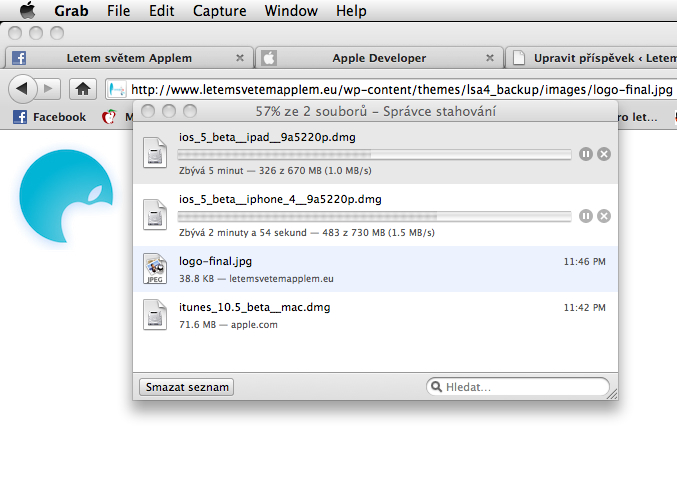Click the 11:46 PM timestamp
The image size is (677, 488).
[x=585, y=262]
